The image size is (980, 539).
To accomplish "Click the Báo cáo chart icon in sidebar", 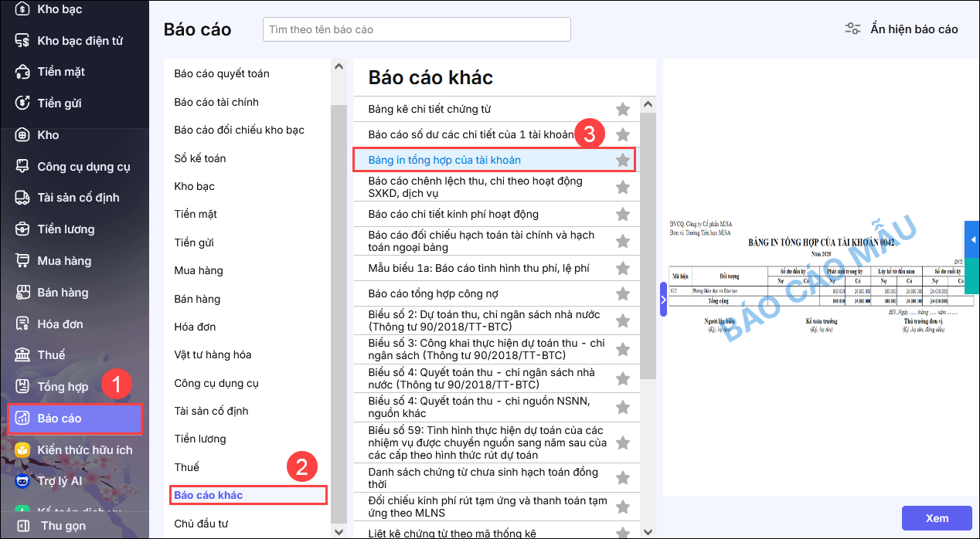I will point(23,419).
